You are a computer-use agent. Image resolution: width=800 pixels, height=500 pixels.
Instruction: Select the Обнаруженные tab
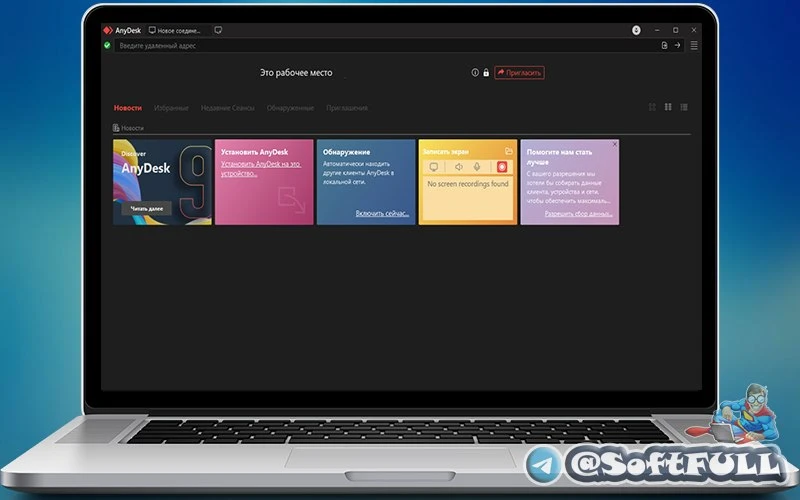tap(290, 108)
